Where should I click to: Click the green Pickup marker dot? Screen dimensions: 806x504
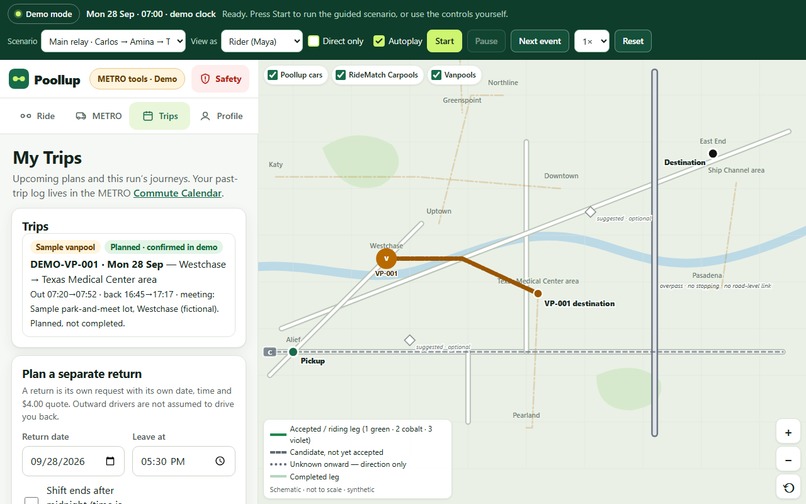pos(293,352)
